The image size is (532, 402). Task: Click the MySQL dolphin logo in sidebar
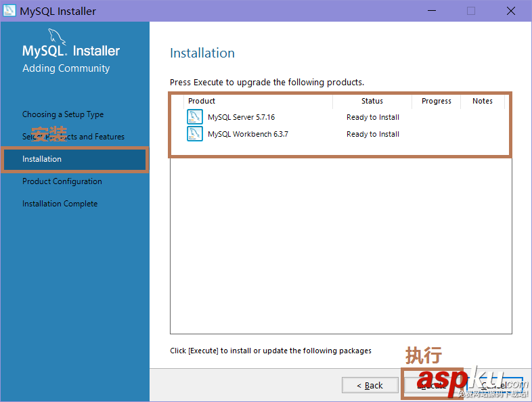(57, 37)
